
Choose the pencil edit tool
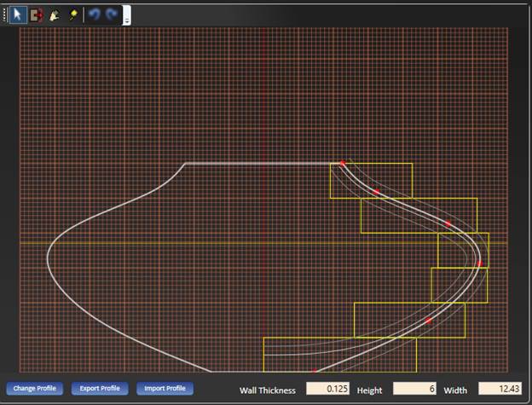(55, 15)
